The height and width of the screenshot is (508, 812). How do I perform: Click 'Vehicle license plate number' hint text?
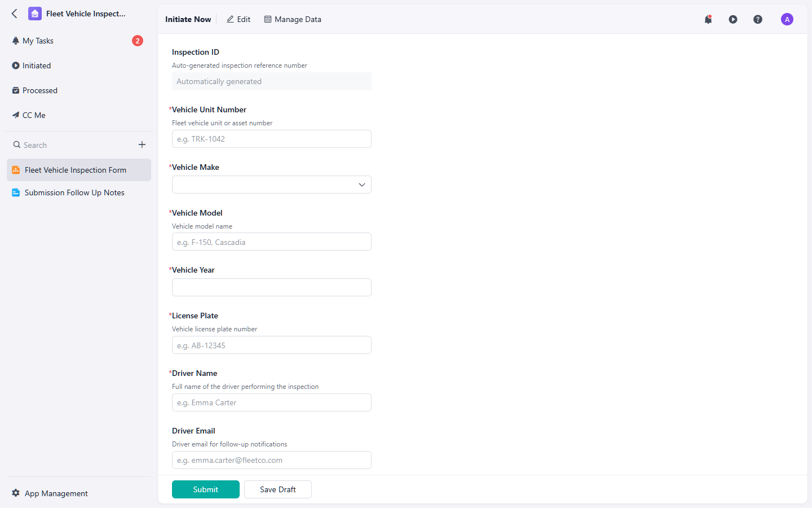214,329
